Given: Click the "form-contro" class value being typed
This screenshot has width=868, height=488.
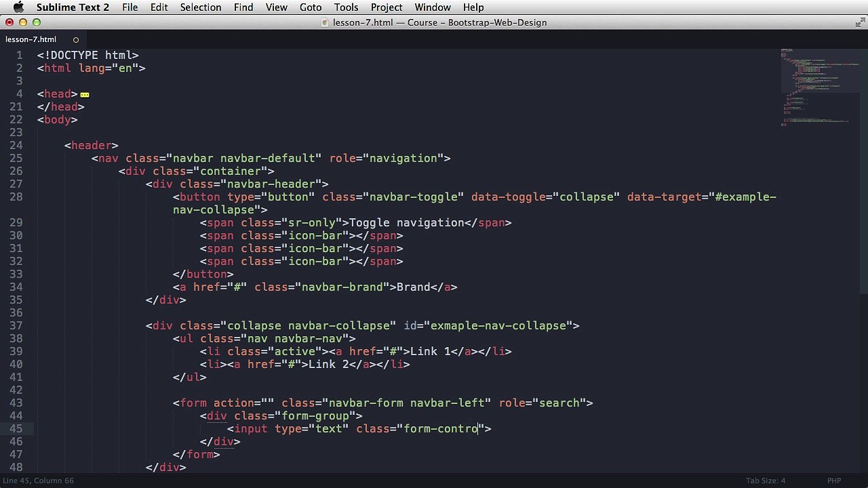Looking at the screenshot, I should click(x=441, y=429).
